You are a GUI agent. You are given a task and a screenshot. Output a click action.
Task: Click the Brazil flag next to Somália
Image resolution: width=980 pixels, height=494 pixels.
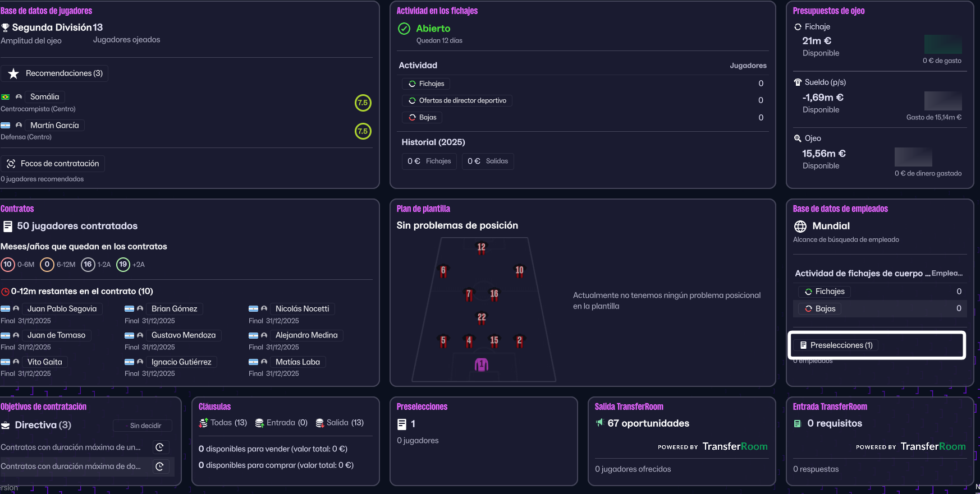coord(6,97)
